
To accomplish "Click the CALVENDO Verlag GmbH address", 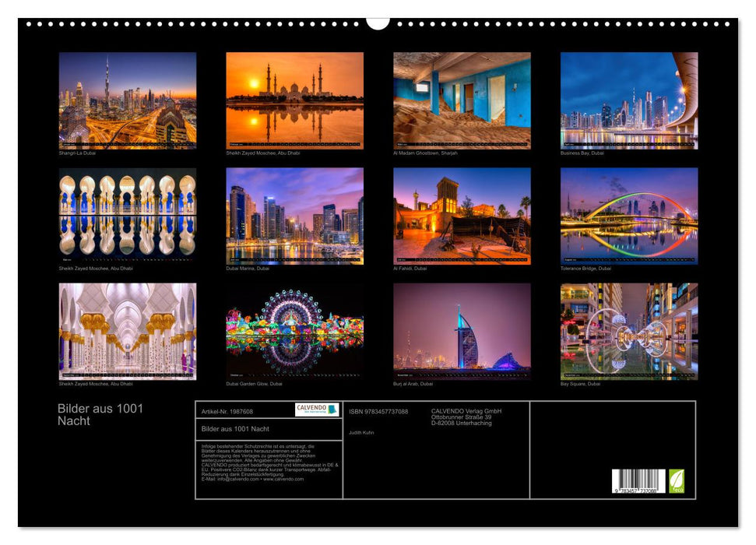I will 467,417.
